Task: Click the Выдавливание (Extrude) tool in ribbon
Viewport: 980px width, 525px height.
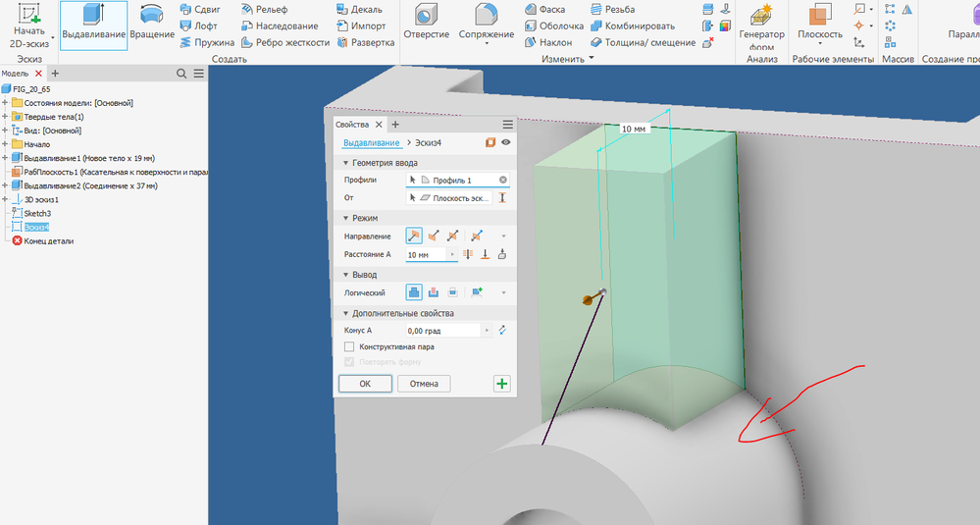Action: (94, 25)
